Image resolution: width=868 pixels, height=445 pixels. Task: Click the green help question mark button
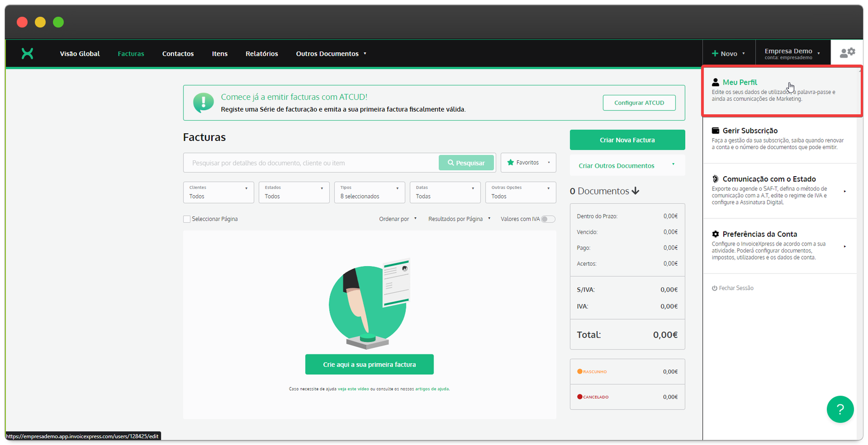[840, 409]
